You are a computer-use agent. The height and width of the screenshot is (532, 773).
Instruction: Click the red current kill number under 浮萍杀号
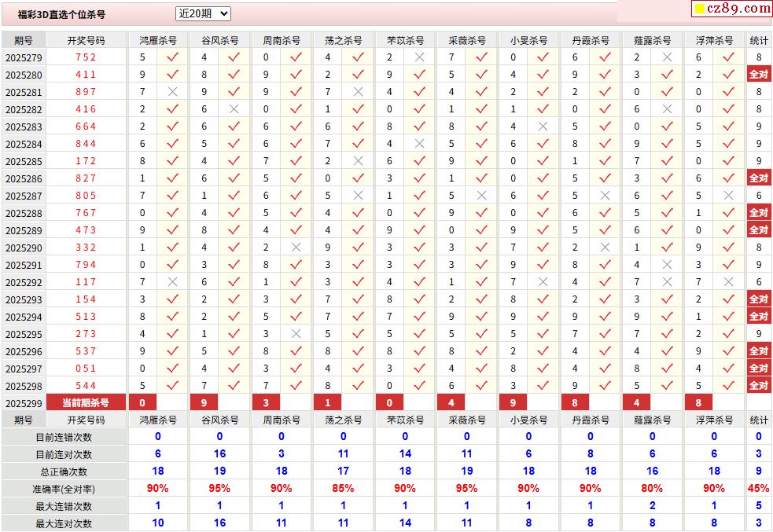(698, 403)
